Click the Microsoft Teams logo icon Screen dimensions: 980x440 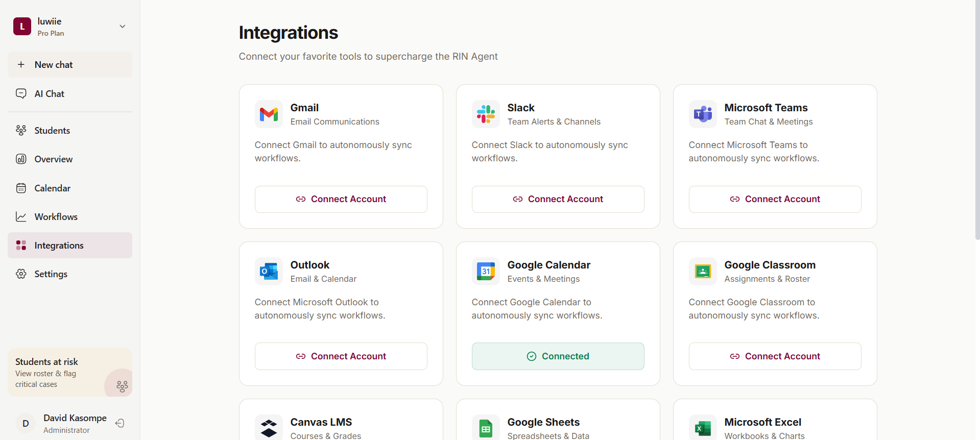703,114
